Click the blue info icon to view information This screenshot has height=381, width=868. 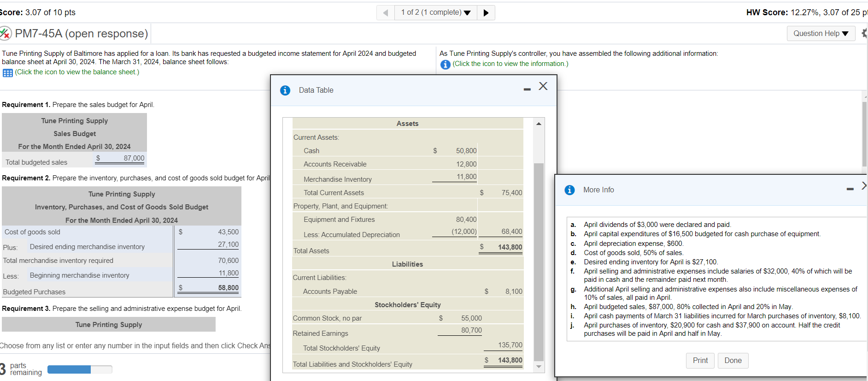click(445, 65)
